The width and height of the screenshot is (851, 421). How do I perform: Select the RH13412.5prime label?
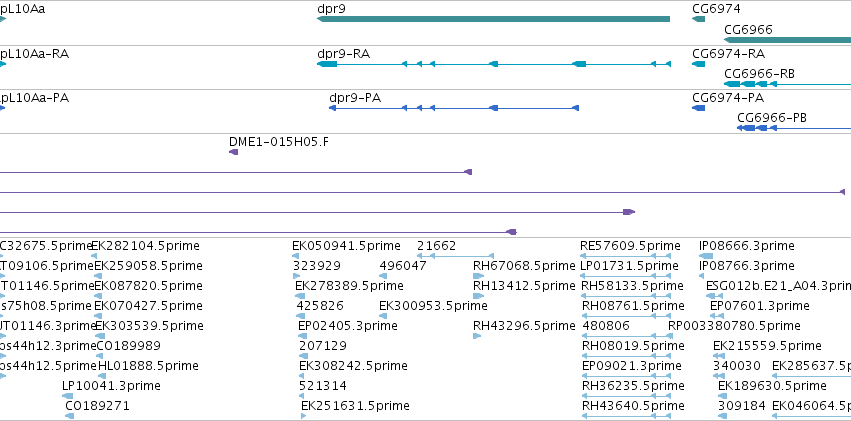[524, 285]
